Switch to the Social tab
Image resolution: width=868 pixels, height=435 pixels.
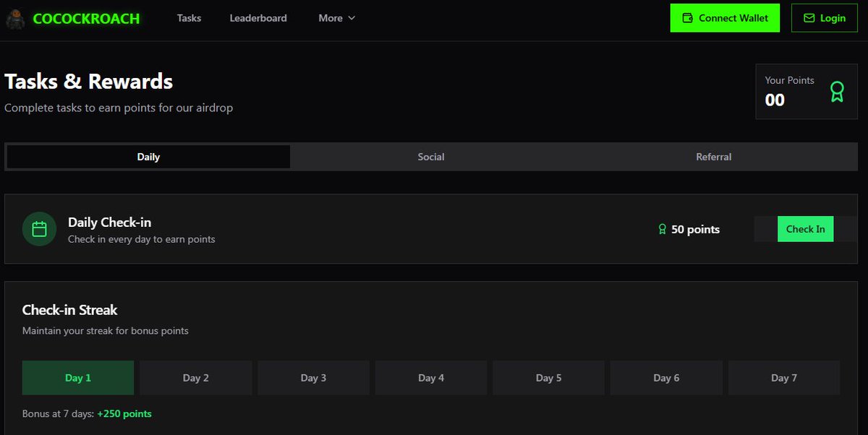coord(431,157)
